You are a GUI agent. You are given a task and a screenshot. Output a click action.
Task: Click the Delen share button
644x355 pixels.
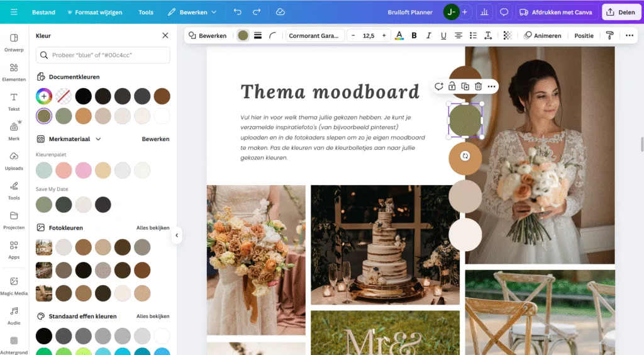point(621,13)
